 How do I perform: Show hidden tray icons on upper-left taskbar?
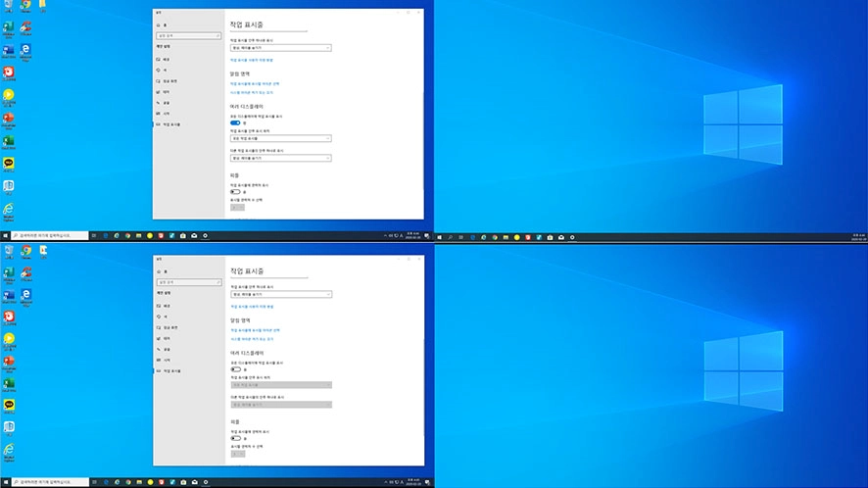pyautogui.click(x=385, y=235)
